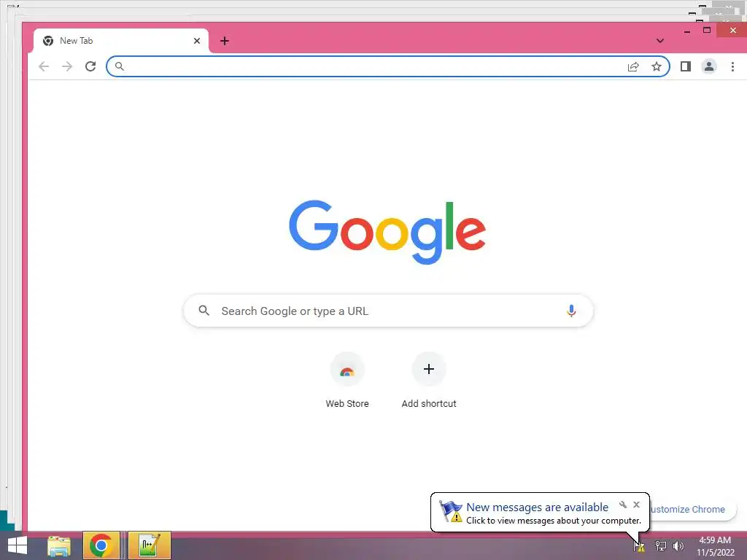Dismiss the messages notification balloon
The width and height of the screenshot is (747, 560).
click(636, 505)
